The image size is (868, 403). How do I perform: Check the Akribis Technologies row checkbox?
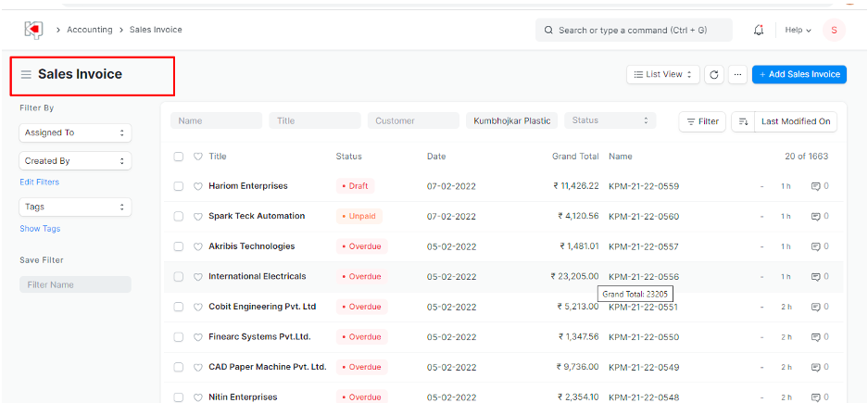pyautogui.click(x=179, y=246)
